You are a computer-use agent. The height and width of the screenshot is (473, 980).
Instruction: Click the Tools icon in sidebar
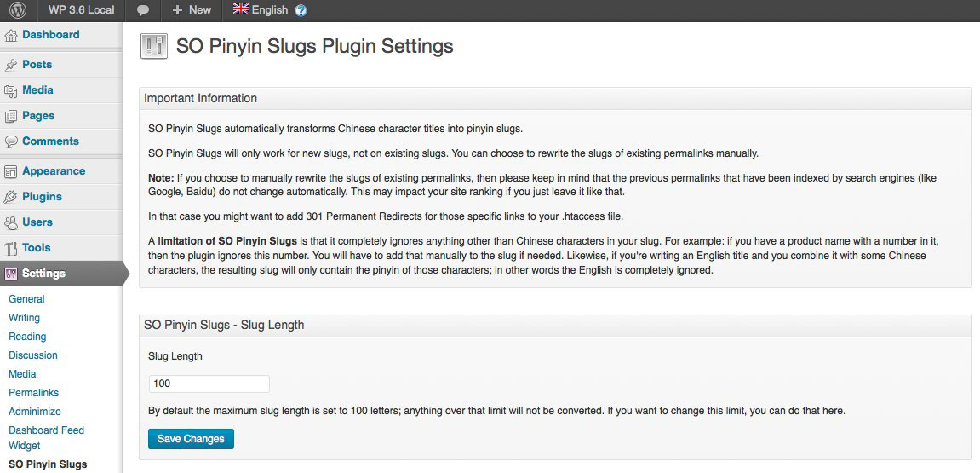coord(11,248)
